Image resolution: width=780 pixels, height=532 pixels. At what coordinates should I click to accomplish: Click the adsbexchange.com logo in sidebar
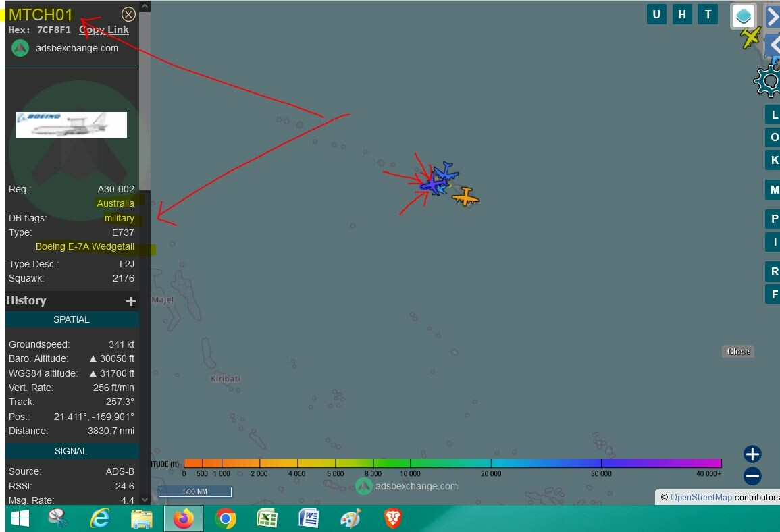[x=20, y=48]
